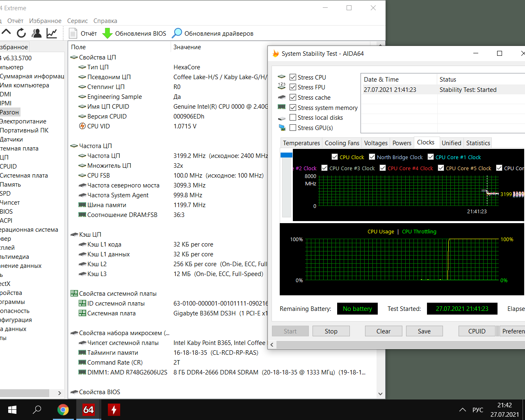
Task: Click the up-arrow navigation icon in AIDA64 toolbar
Action: [x=6, y=33]
